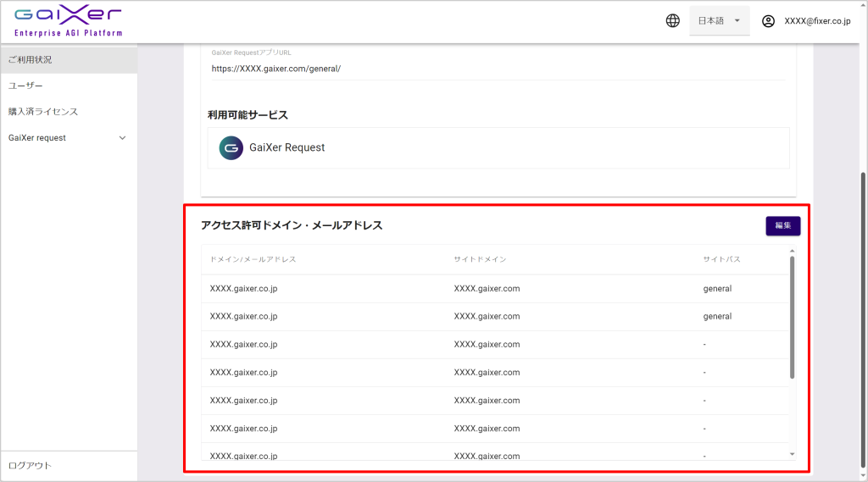Screen dimensions: 868x482
Task: Open the account profile icon
Action: click(x=769, y=21)
